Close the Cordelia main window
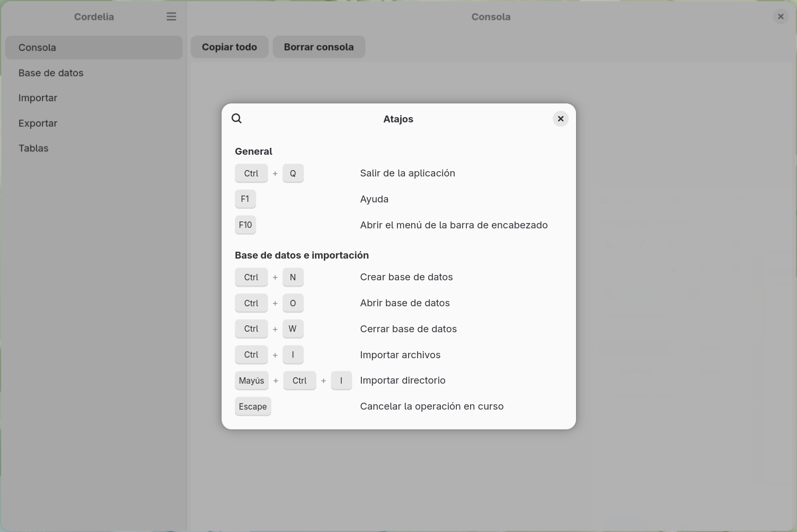This screenshot has width=797, height=532. coord(781,17)
